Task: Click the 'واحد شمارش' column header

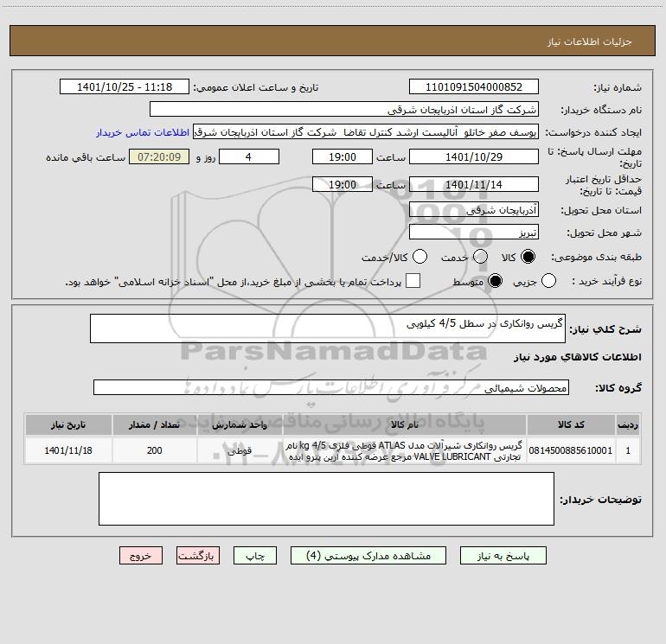Action: coord(240,424)
